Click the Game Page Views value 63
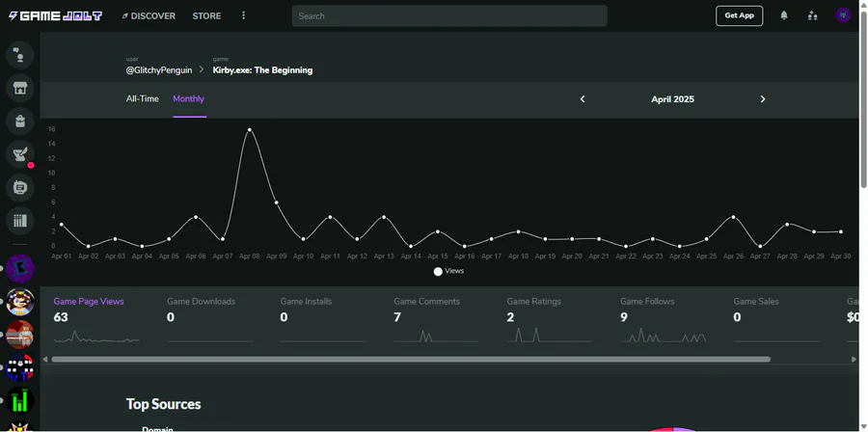Viewport: 868px width, 432px height. 61,317
